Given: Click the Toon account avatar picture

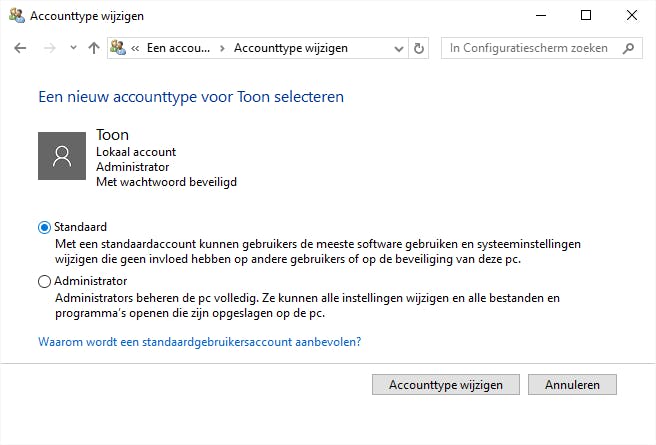Looking at the screenshot, I should (62, 155).
